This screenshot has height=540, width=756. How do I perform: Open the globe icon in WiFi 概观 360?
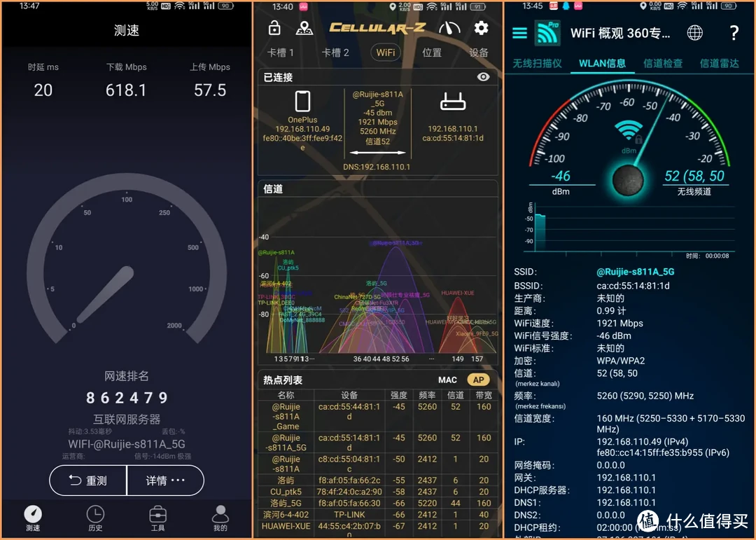click(x=694, y=33)
